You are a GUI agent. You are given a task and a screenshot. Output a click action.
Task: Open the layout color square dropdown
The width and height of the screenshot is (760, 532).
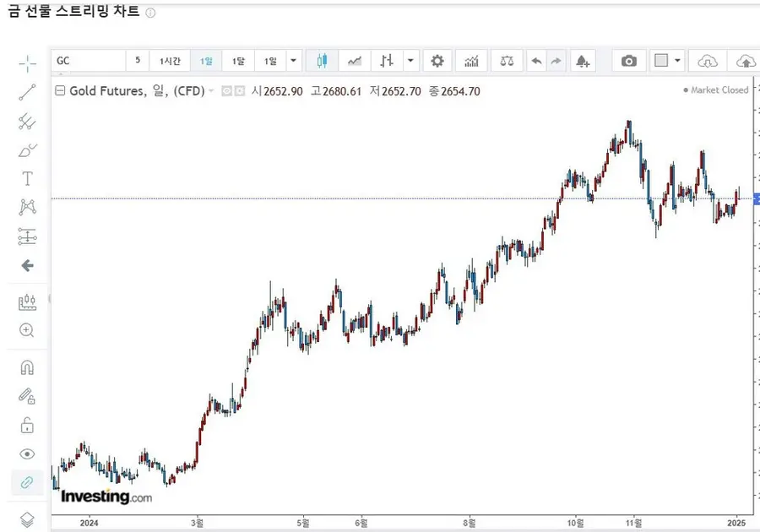[677, 61]
